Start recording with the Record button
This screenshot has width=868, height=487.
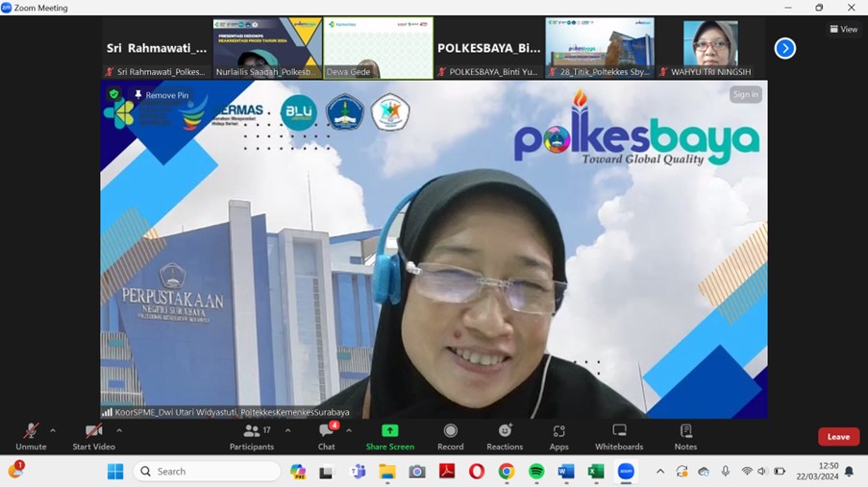coord(451,437)
